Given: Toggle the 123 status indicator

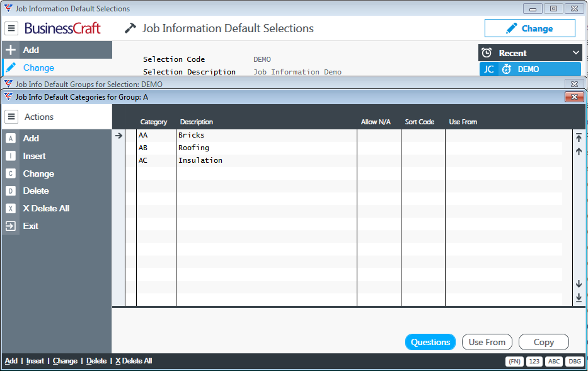Looking at the screenshot, I should [x=534, y=362].
